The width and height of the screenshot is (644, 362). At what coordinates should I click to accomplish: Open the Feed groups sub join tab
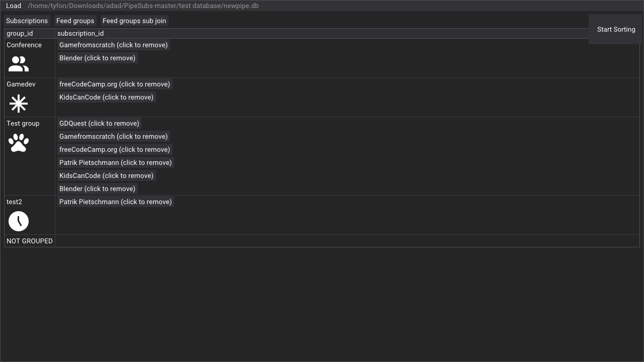point(134,21)
